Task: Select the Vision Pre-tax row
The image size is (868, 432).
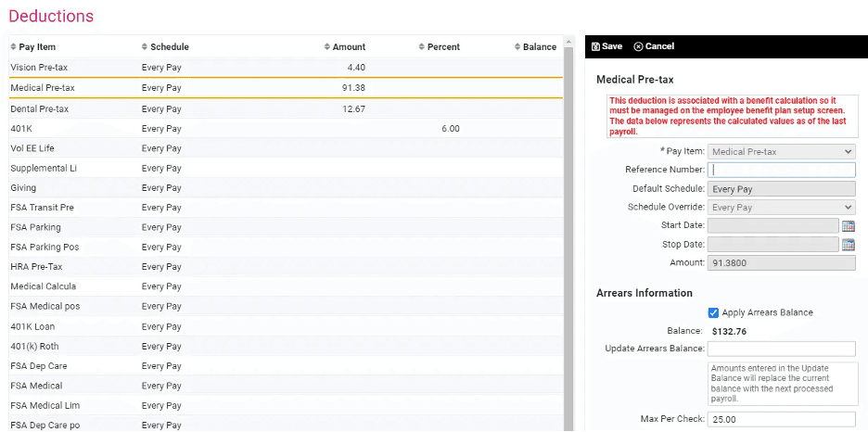Action: [287, 68]
